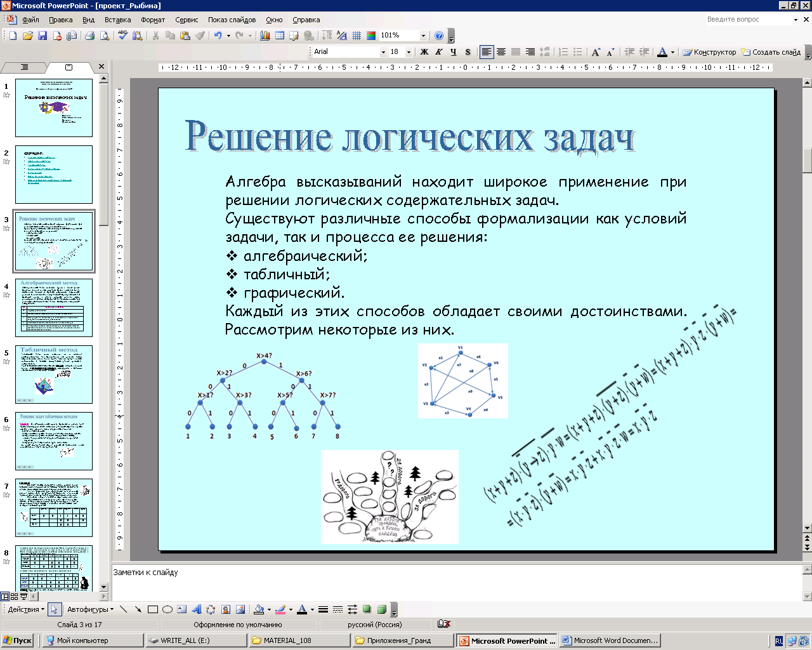
Task: Open the Автофигуры shapes menu
Action: coord(91,609)
